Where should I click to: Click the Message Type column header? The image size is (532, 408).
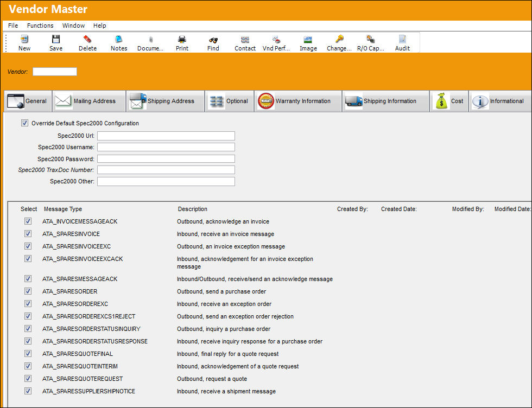click(x=63, y=209)
